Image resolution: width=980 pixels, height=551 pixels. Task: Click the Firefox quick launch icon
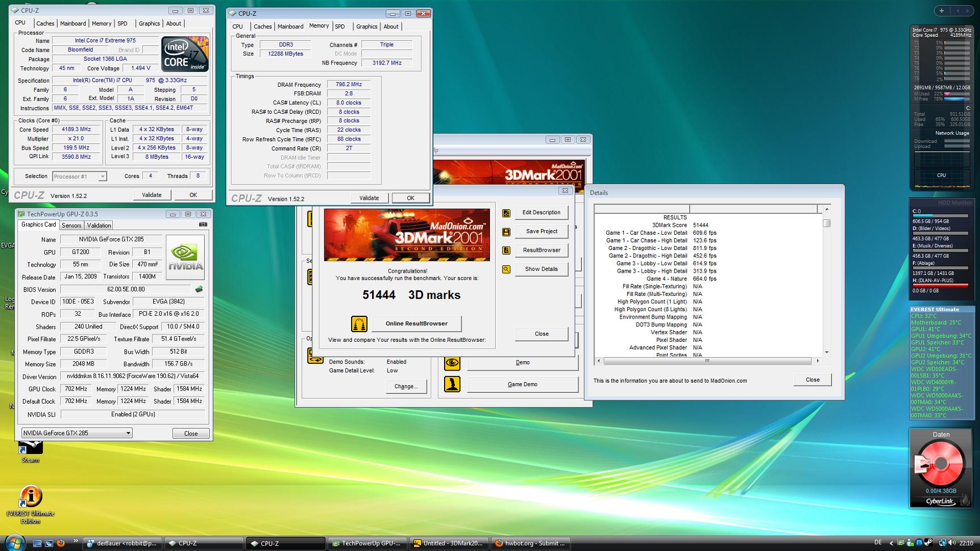pyautogui.click(x=61, y=543)
